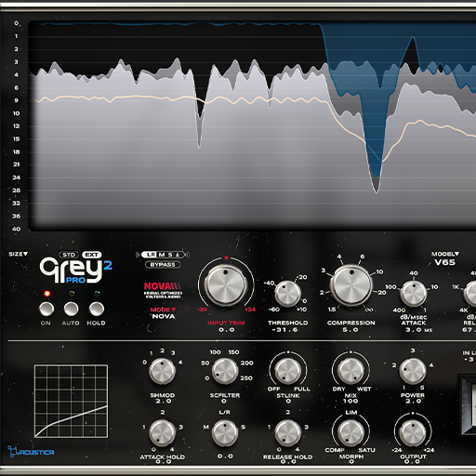Toggle the ON power button
476x476 pixels.
click(x=46, y=309)
